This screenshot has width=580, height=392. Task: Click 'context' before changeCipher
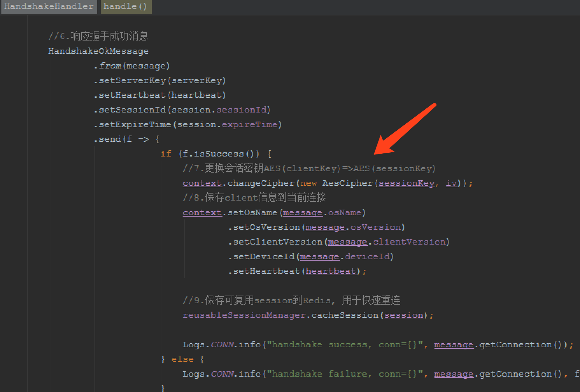click(202, 183)
